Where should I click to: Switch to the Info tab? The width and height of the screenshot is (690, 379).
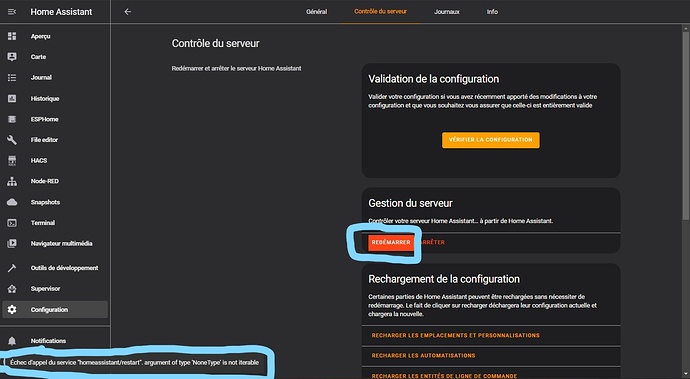492,12
